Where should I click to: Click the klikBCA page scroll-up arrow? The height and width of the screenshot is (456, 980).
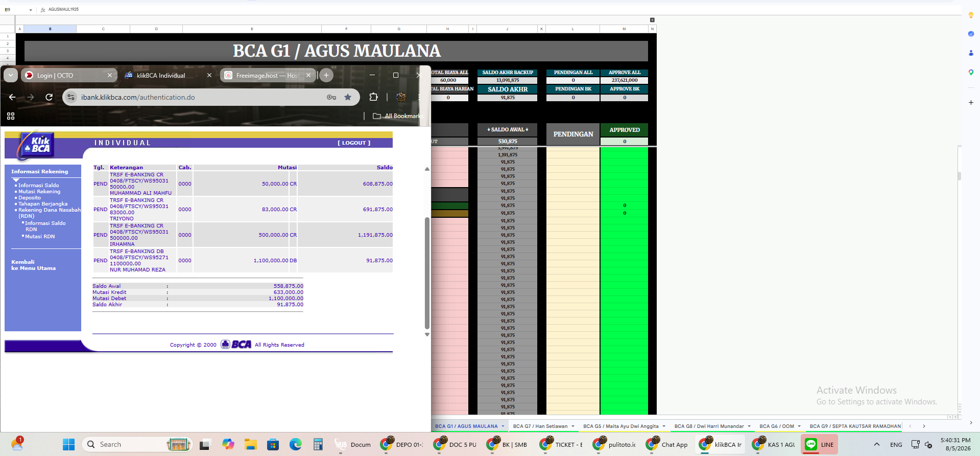click(x=427, y=169)
